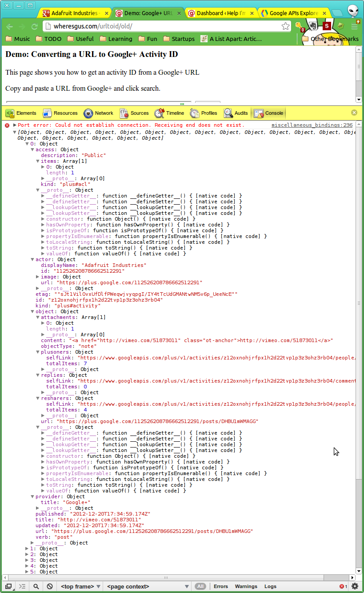364x593 pixels.
Task: Filter console by Logs
Action: (x=270, y=586)
